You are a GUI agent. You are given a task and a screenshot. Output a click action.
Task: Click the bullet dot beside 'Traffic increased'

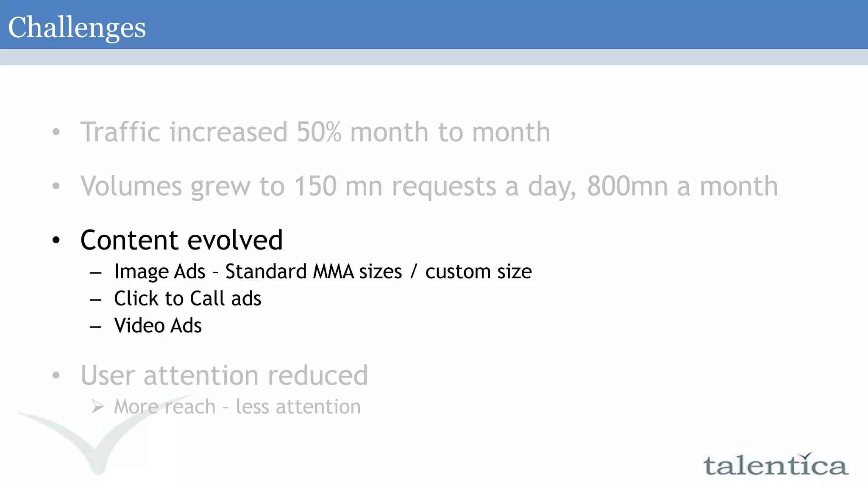56,132
